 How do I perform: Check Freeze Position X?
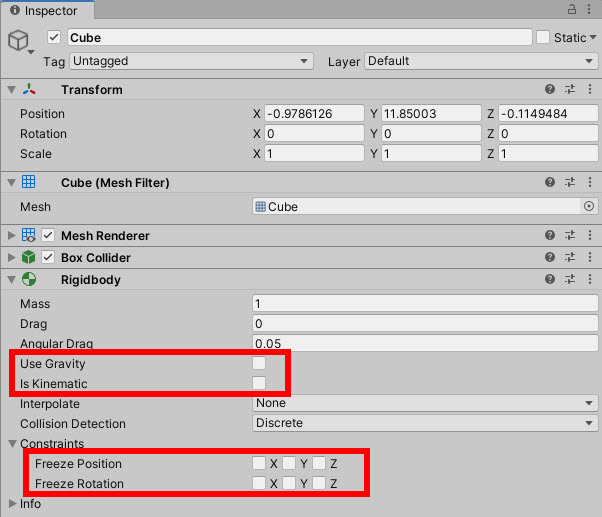[x=259, y=463]
